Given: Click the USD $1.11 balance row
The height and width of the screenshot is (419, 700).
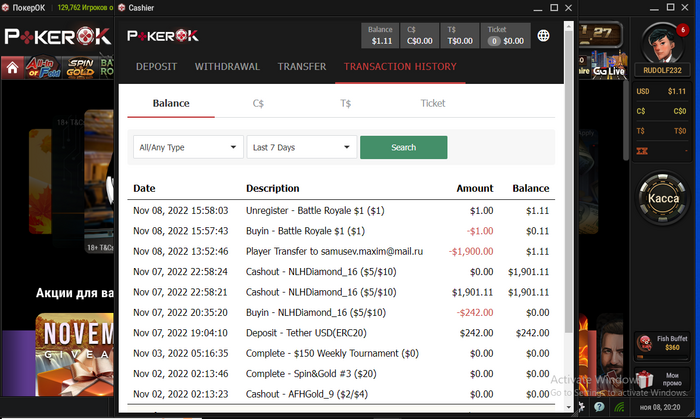Looking at the screenshot, I should tap(661, 91).
